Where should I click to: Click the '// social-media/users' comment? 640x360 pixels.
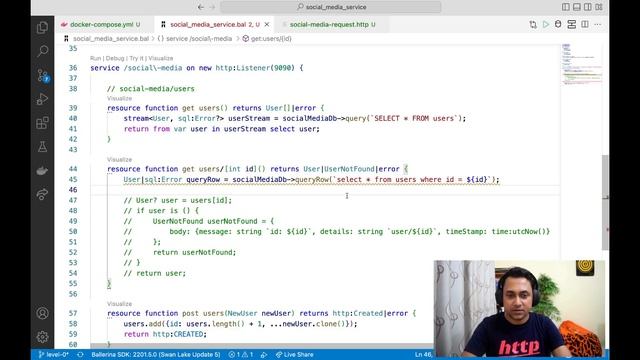151,89
